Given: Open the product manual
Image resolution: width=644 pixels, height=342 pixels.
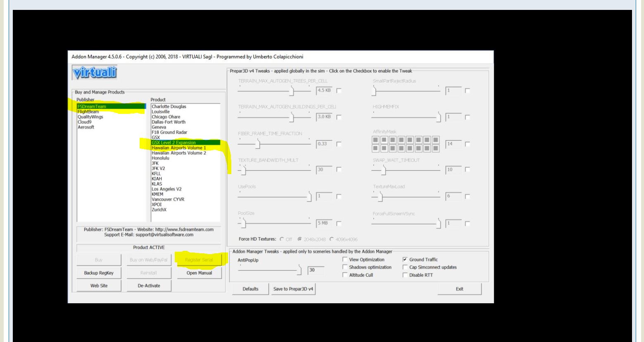Looking at the screenshot, I should (x=199, y=273).
